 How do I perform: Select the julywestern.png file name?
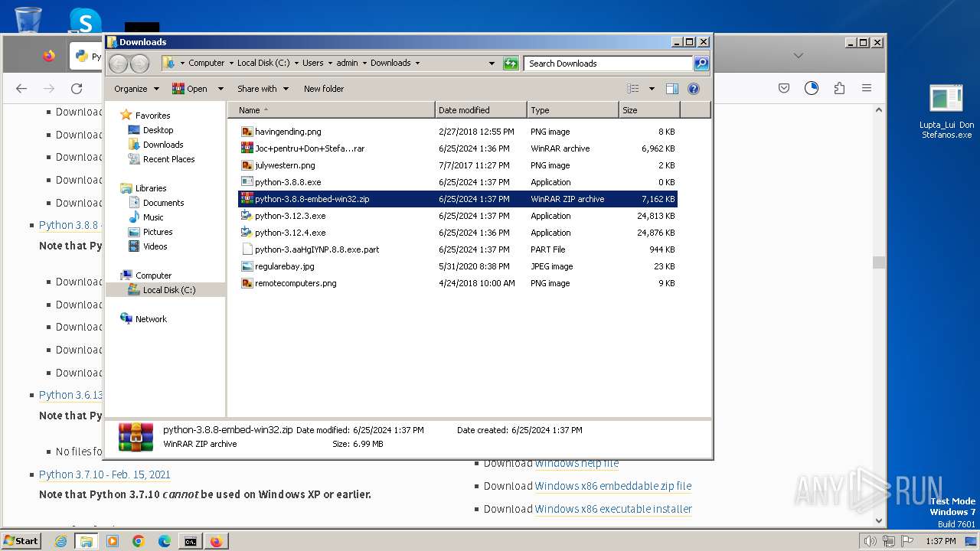(x=285, y=165)
